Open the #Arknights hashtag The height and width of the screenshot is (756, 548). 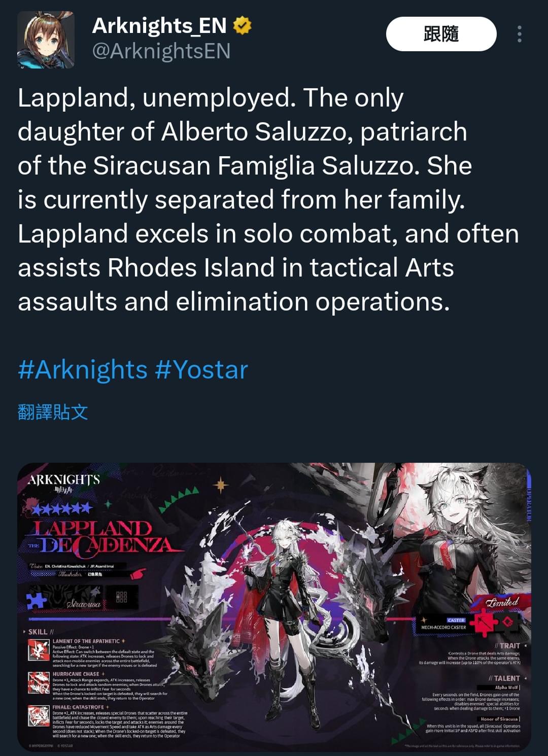pos(83,369)
